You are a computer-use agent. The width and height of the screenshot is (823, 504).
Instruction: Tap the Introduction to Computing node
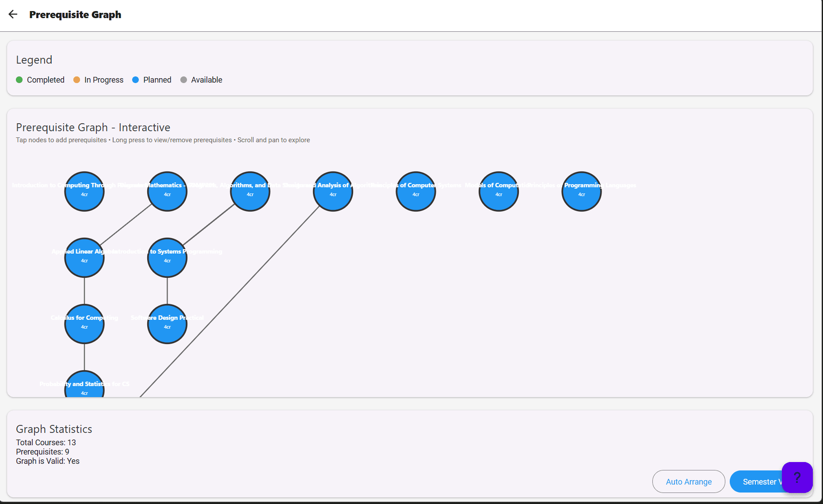coord(84,191)
